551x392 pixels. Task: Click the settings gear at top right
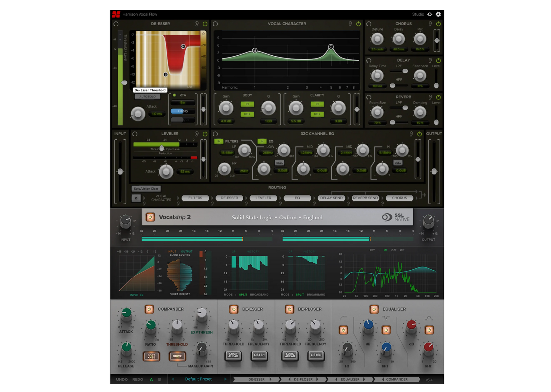click(438, 14)
